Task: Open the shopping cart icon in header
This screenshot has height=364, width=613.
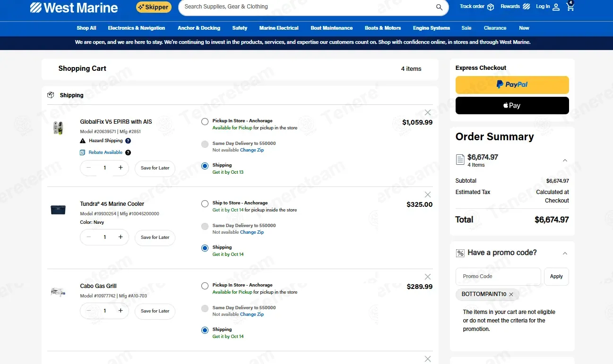Action: pos(570,7)
